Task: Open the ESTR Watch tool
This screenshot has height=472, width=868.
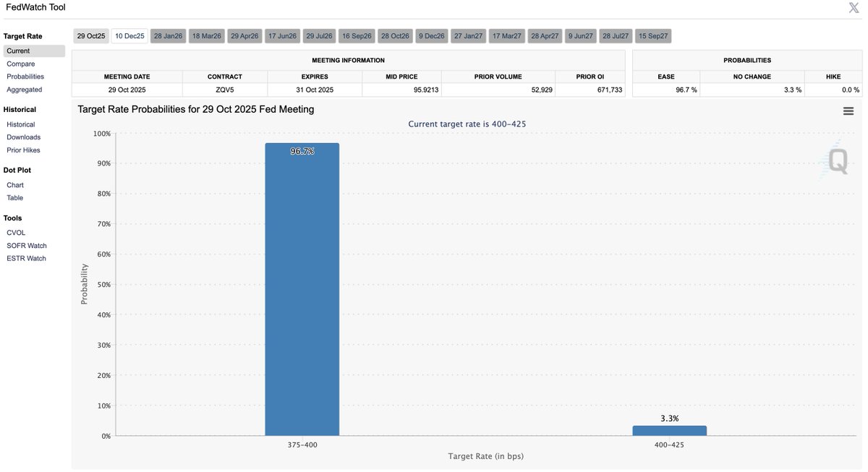Action: (x=27, y=259)
